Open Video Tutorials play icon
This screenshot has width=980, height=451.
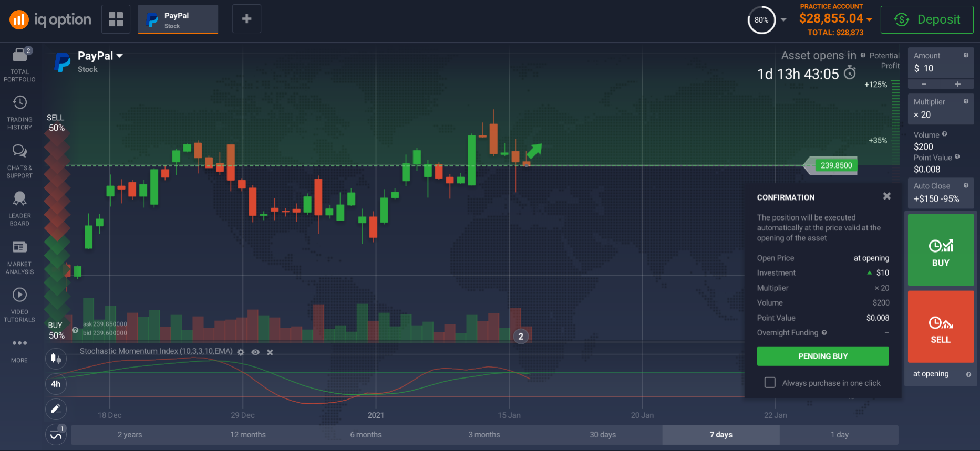point(19,295)
